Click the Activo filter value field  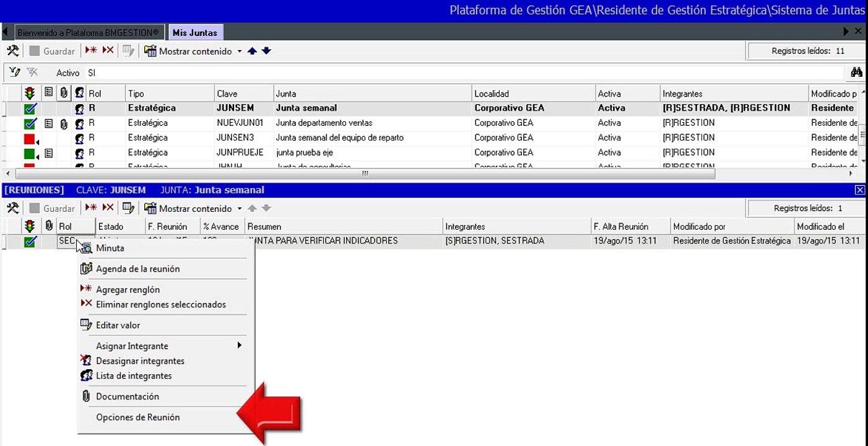(x=464, y=73)
